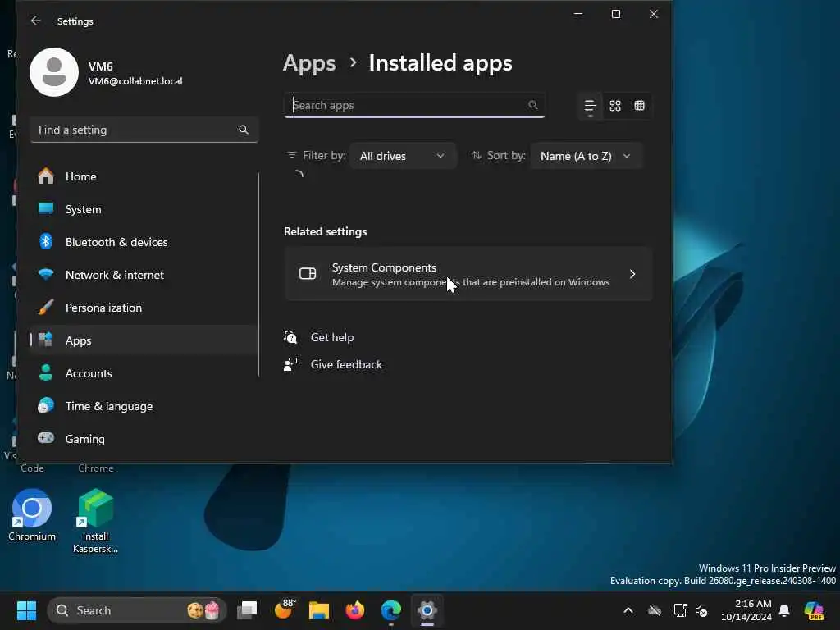Open notifications bell icon
840x630 pixels.
pos(784,610)
